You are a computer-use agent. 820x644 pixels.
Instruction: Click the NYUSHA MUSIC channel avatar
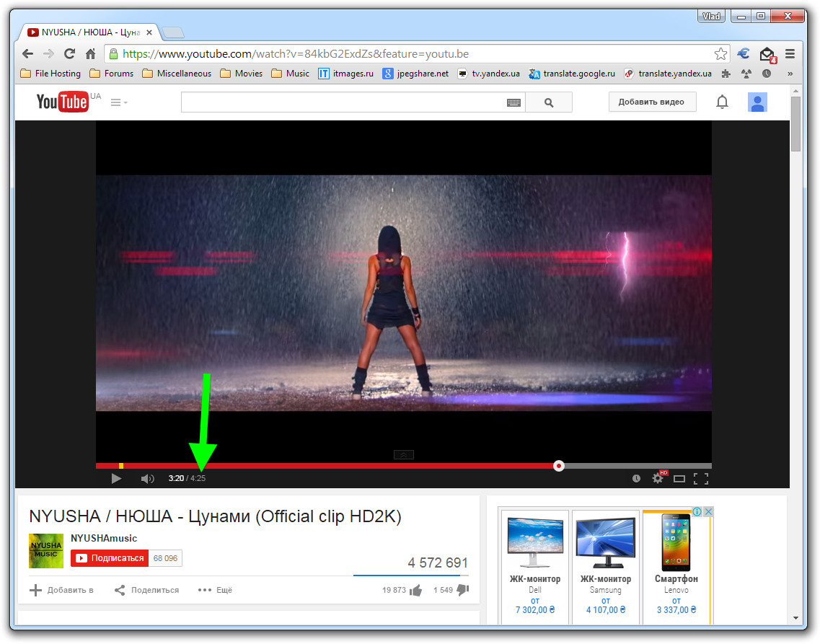[46, 550]
